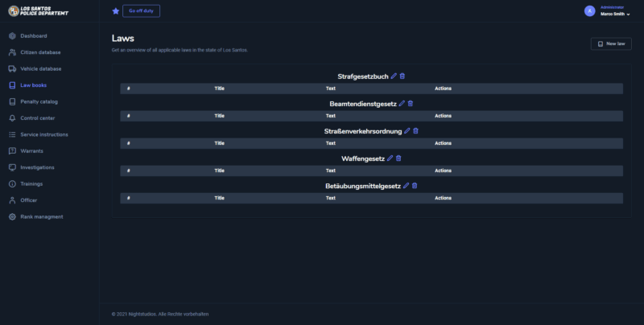Click the Go off duty button
The height and width of the screenshot is (325, 644).
click(x=142, y=11)
